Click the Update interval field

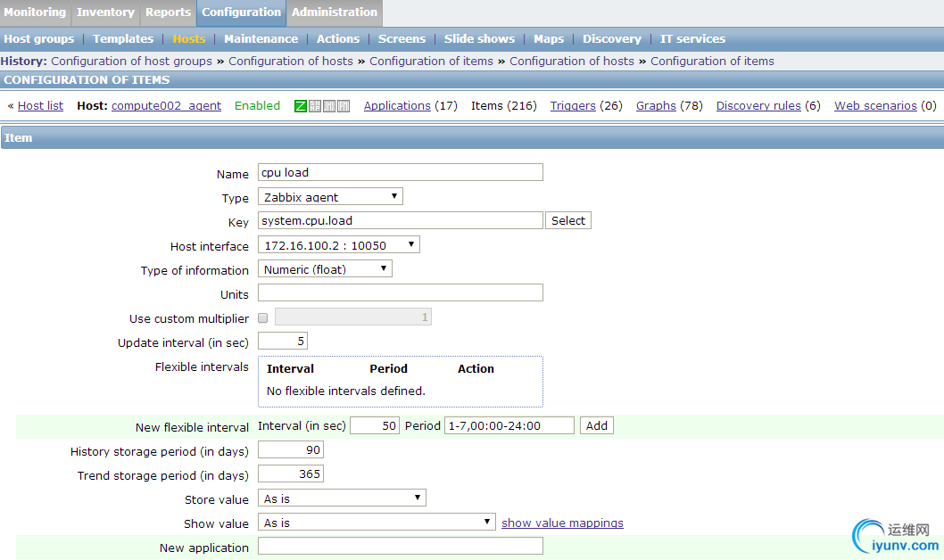(x=283, y=341)
